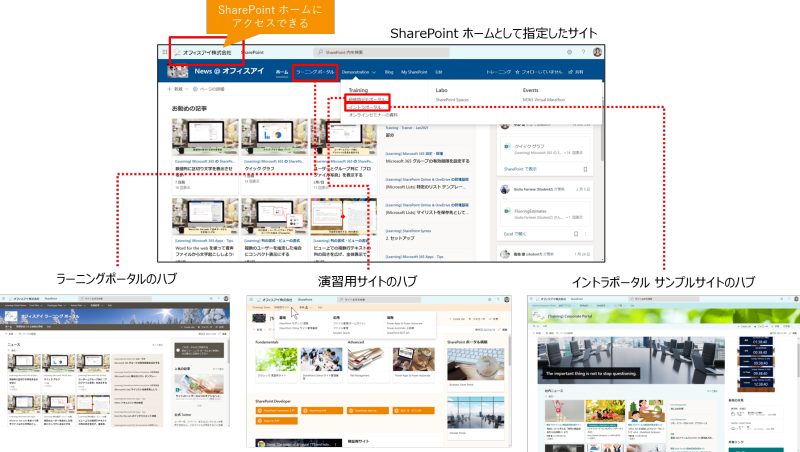Open M365 Virtual Marathon under Events
Viewport: 800px width, 452px height.
544,100
